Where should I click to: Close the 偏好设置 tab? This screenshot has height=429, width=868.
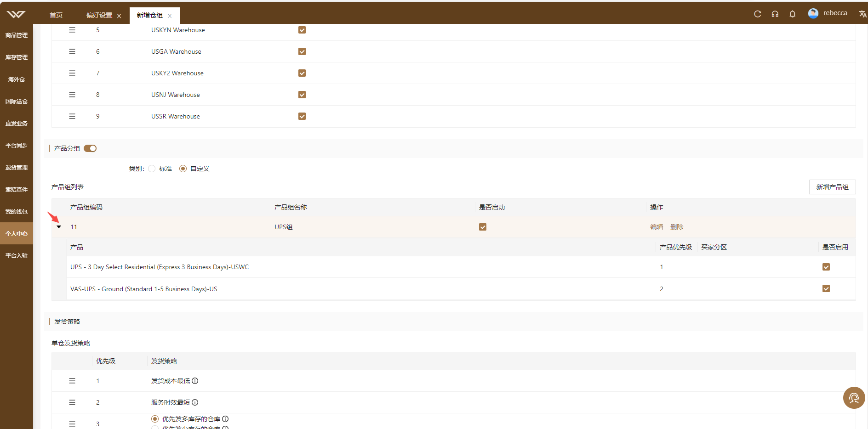tap(119, 16)
